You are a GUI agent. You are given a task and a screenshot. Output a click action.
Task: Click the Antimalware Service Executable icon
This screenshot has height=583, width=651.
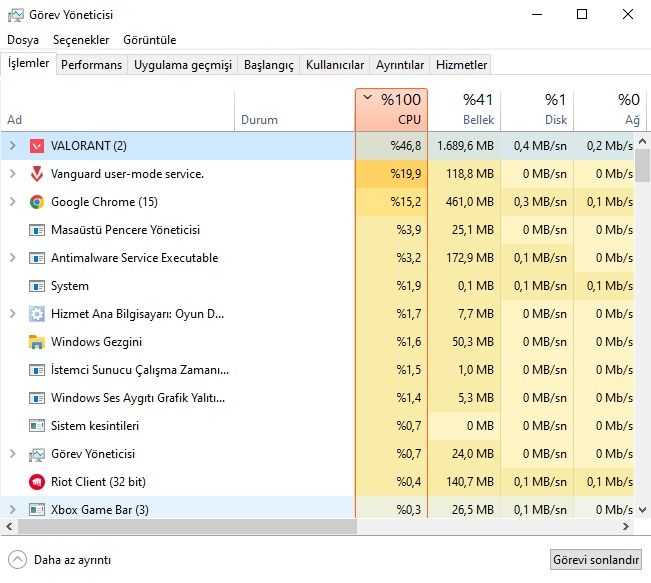pos(37,258)
